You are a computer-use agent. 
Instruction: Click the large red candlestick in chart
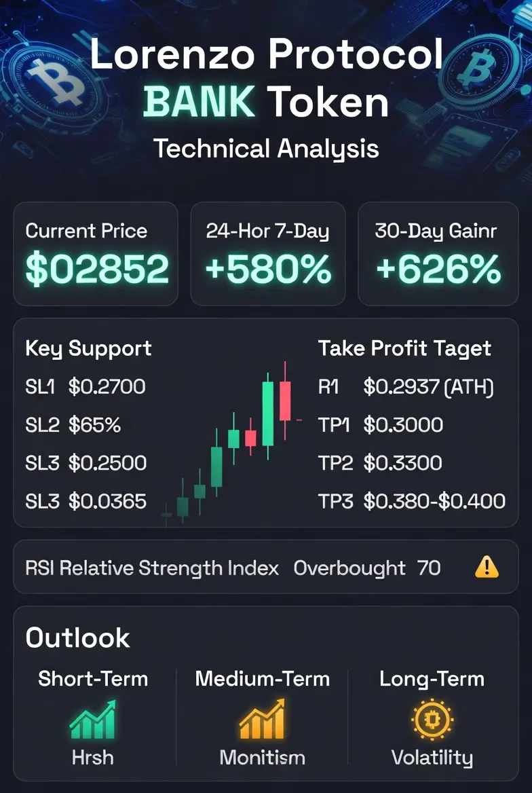pyautogui.click(x=285, y=401)
